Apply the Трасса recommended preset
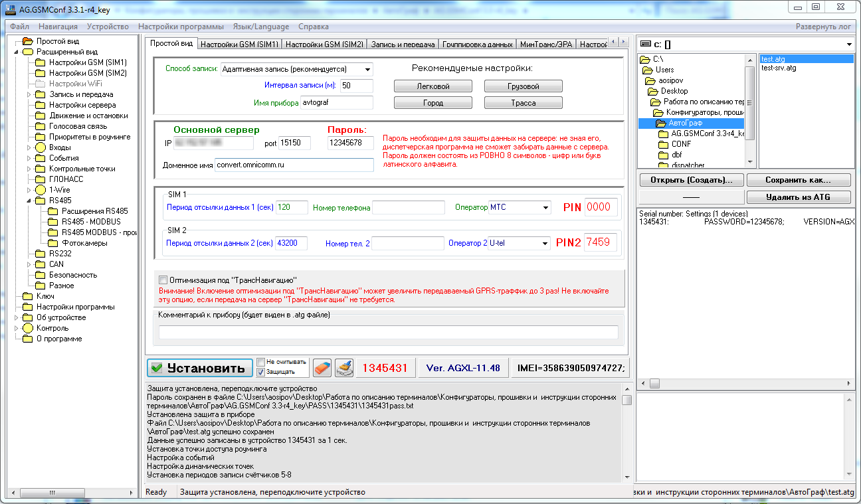 524,103
